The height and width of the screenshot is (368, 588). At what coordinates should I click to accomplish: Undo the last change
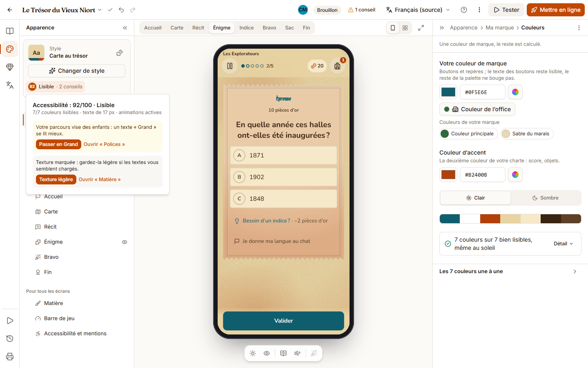point(121,10)
